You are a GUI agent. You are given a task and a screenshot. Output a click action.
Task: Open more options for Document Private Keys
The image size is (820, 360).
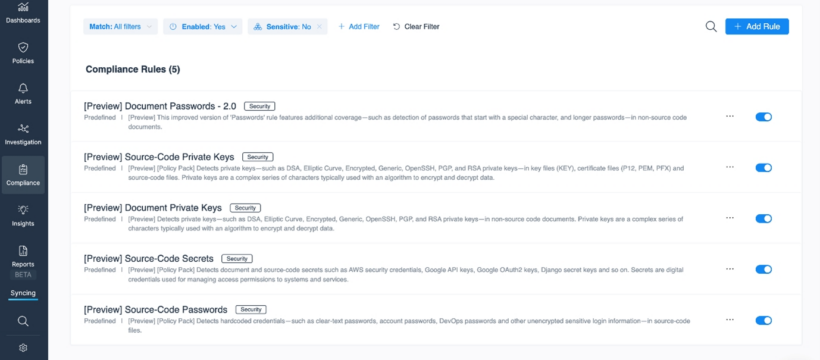[x=730, y=218]
